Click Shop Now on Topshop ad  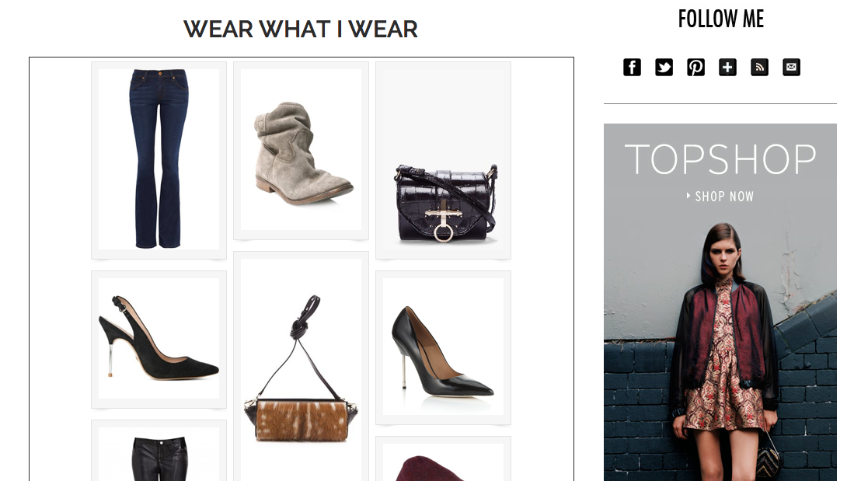point(724,197)
